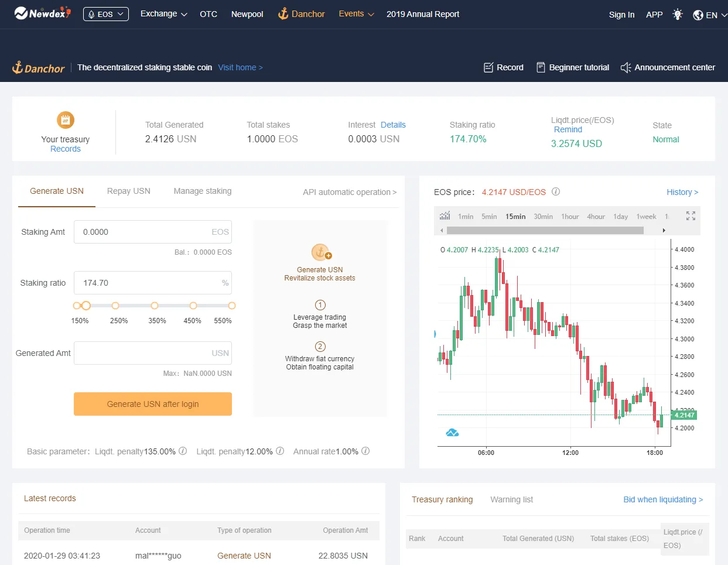Select the 1day chart interval
The image size is (728, 565).
coord(620,217)
